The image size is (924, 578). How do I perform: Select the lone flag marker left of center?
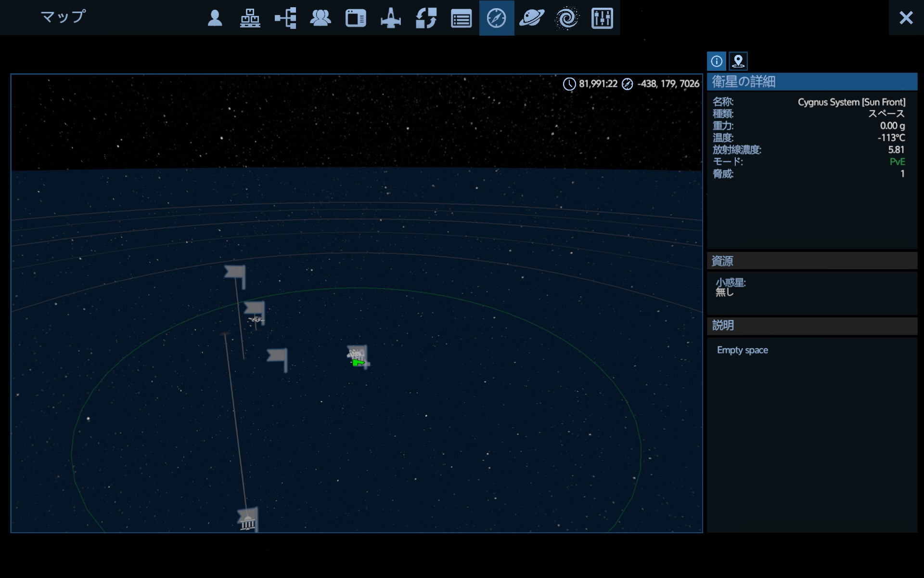click(x=278, y=360)
